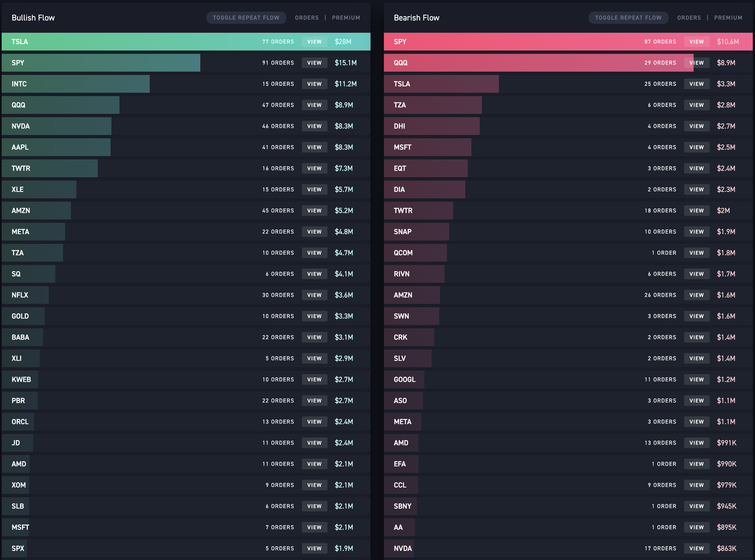Click View on bearish SPY row
The height and width of the screenshot is (560, 755).
click(696, 42)
